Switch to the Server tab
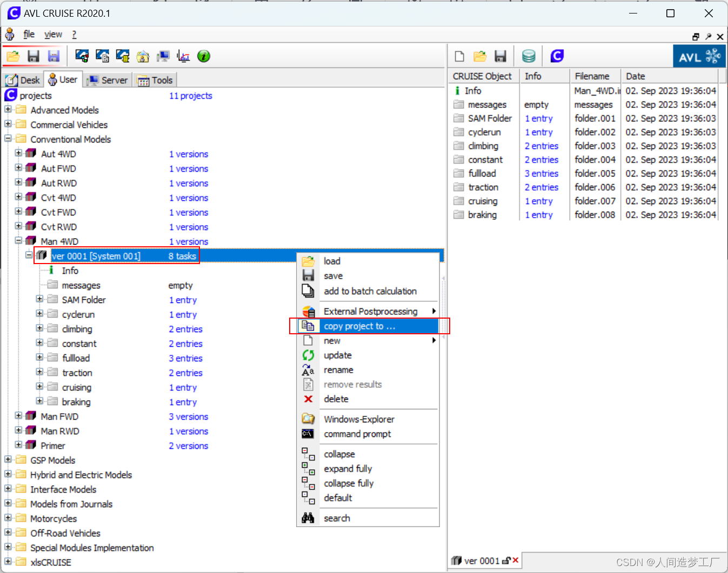728x573 pixels. coord(108,80)
